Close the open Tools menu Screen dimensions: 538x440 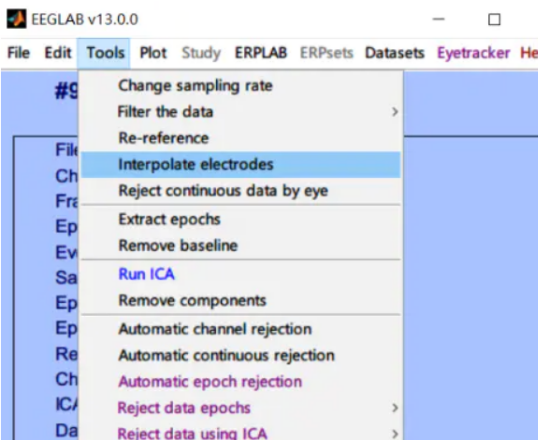tap(104, 53)
